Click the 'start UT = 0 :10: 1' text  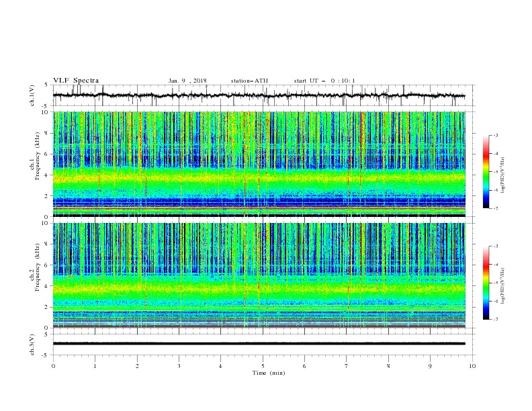324,81
